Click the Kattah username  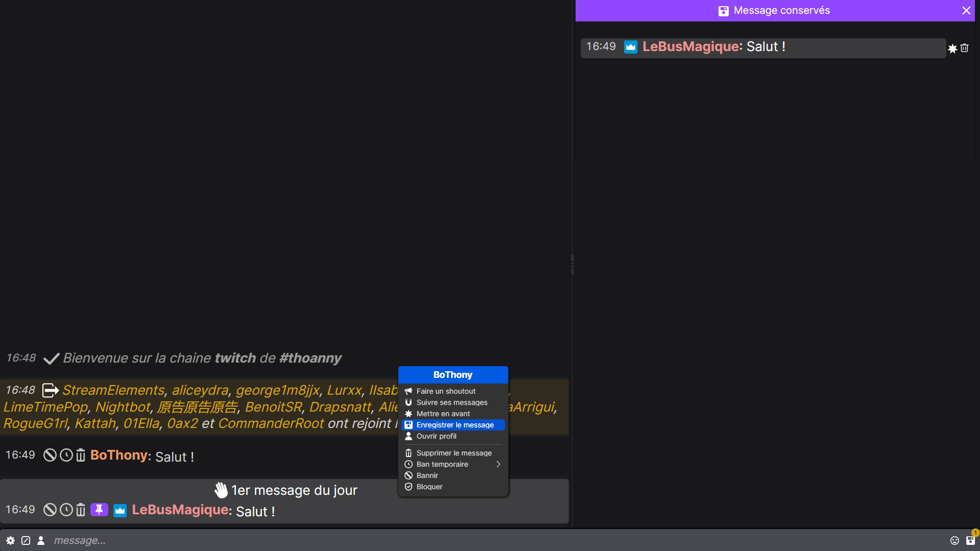click(95, 423)
